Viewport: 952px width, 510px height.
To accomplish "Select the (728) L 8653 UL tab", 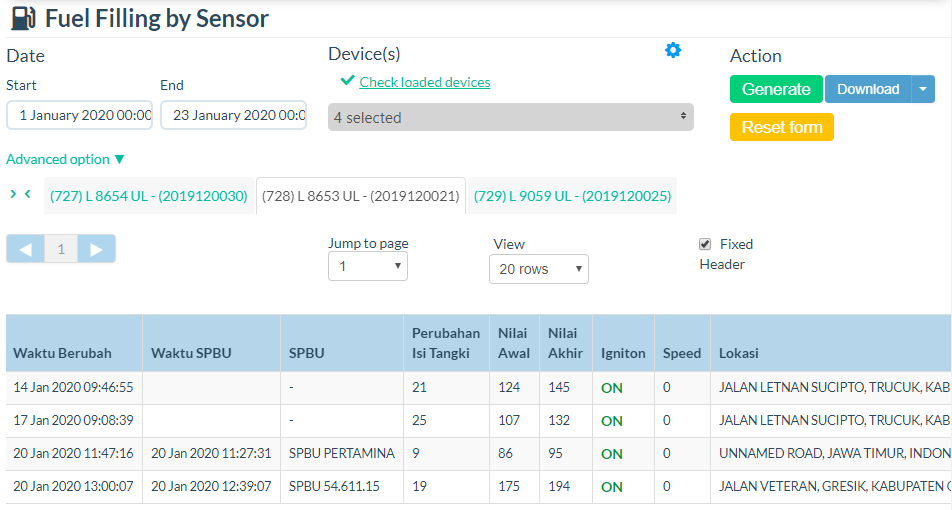I will (360, 196).
